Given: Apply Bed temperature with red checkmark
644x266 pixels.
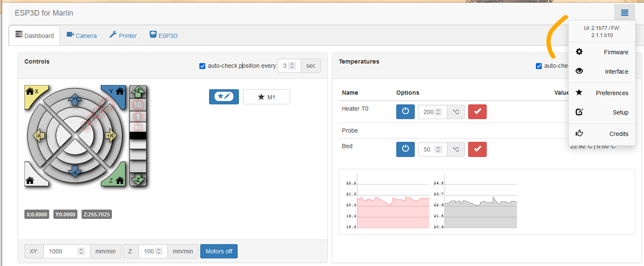Looking at the screenshot, I should (x=477, y=149).
